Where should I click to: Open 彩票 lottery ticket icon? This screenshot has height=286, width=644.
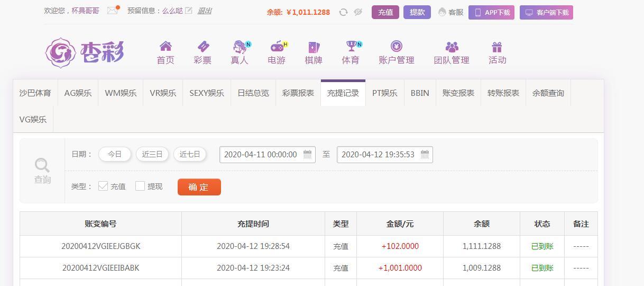pos(203,47)
